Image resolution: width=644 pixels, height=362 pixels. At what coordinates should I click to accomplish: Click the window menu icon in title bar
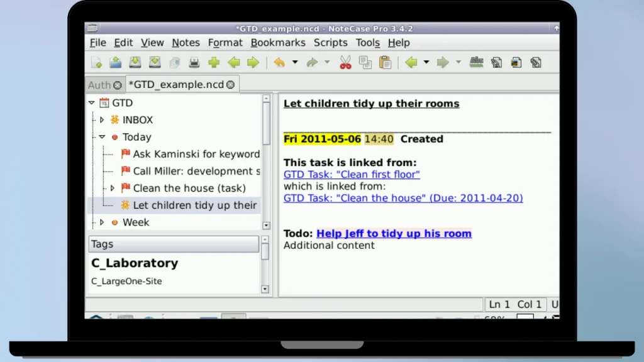(x=92, y=28)
